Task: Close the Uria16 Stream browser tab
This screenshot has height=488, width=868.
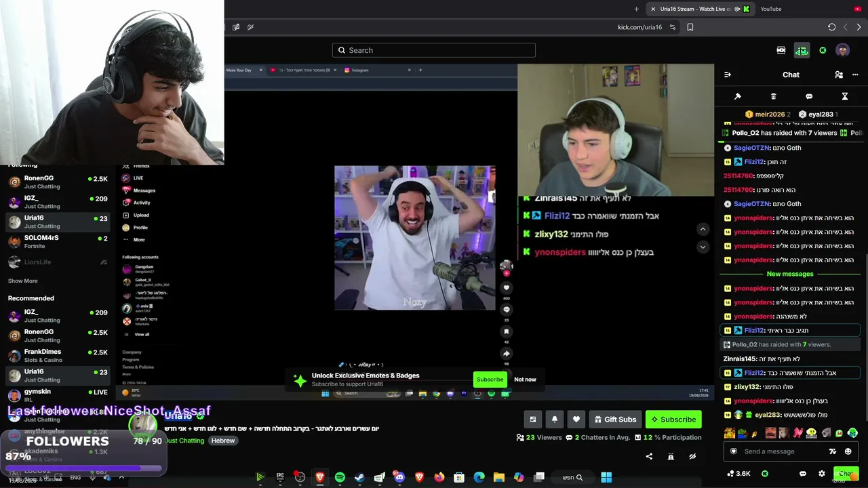Action: 653,9
